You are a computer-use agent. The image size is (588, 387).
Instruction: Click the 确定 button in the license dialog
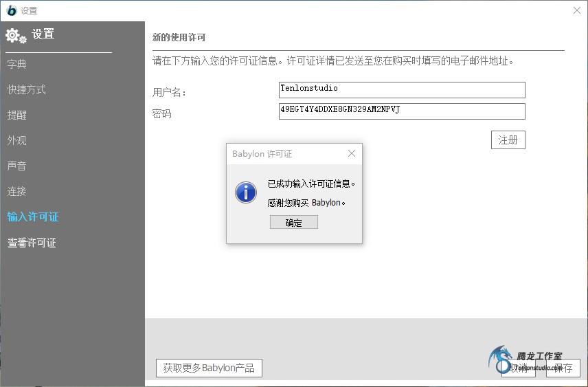tap(293, 222)
